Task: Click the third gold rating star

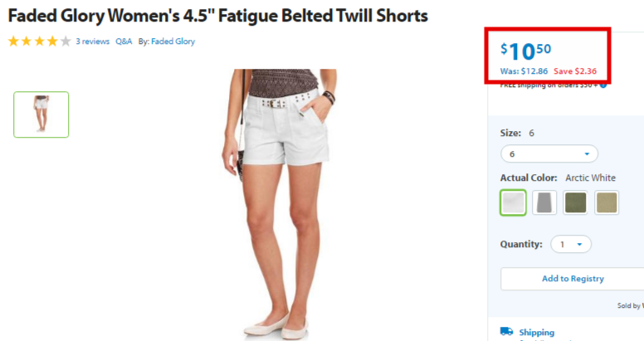Action: coord(40,41)
